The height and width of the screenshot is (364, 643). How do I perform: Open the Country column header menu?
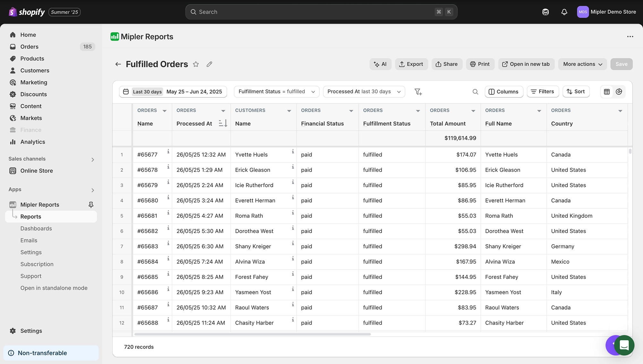[x=620, y=110]
